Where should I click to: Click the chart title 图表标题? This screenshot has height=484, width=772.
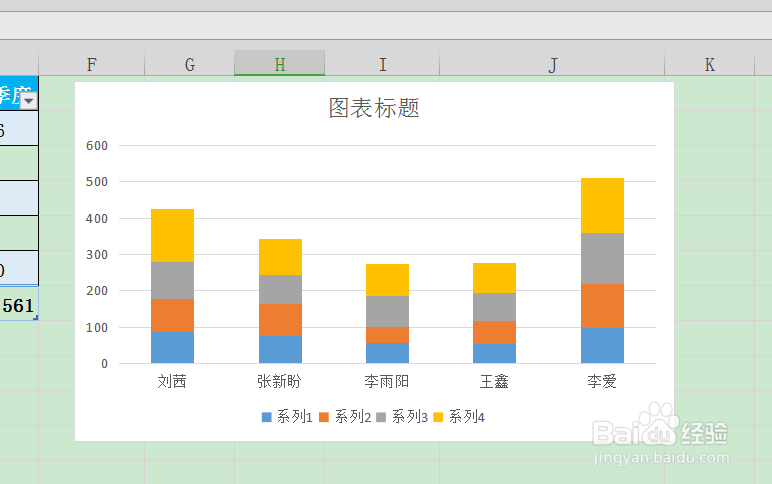[x=374, y=108]
